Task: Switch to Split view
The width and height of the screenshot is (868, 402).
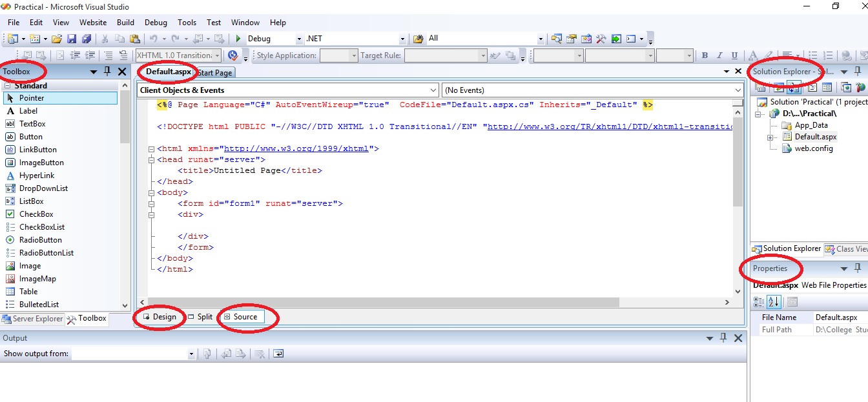Action: click(200, 317)
